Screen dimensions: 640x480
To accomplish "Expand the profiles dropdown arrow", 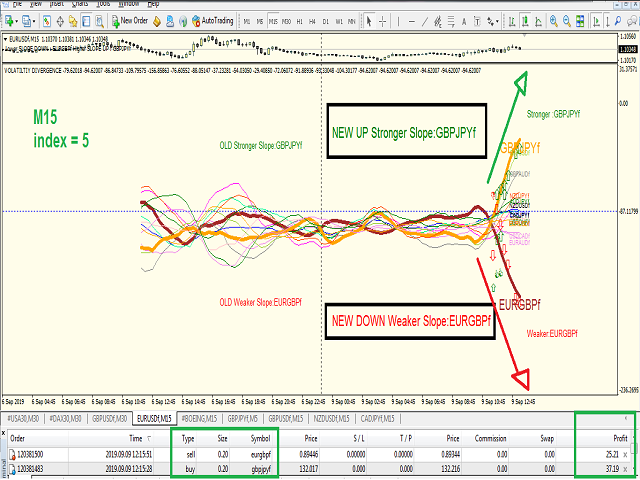I will [x=34, y=21].
